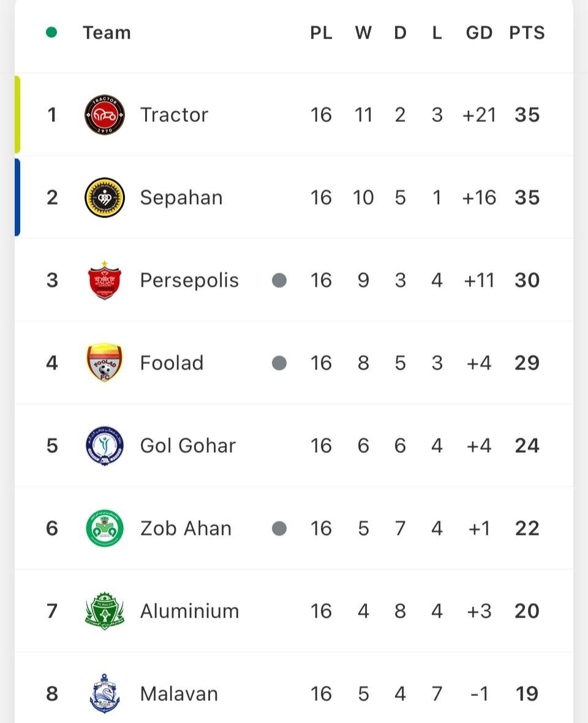
Task: Select the Zob Ahan green crest
Action: point(104,528)
